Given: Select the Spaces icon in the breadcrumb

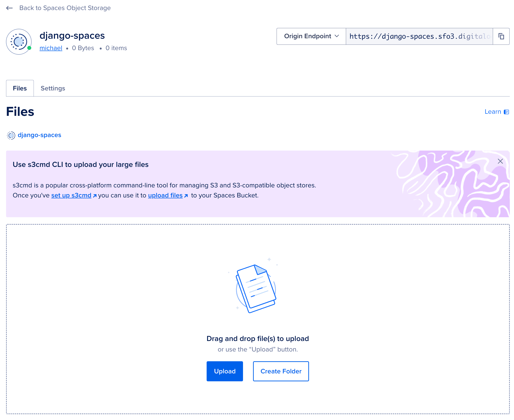Looking at the screenshot, I should click(11, 135).
